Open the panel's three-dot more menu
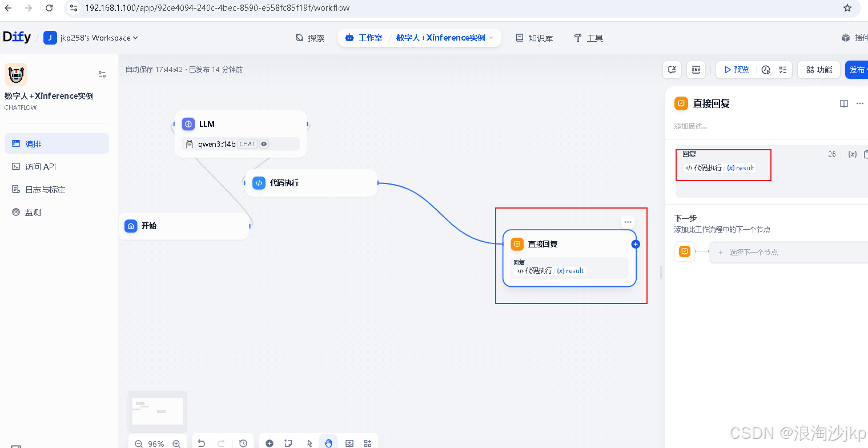 point(860,103)
